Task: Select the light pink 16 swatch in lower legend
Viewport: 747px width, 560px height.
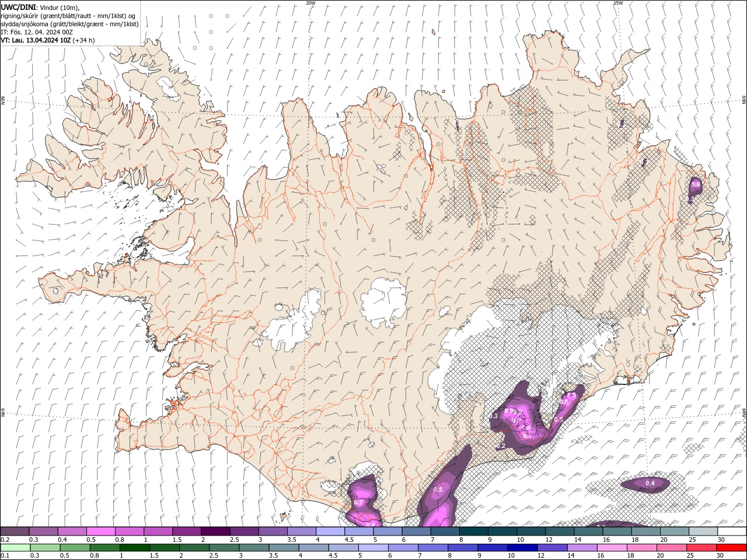Action: coord(612,548)
